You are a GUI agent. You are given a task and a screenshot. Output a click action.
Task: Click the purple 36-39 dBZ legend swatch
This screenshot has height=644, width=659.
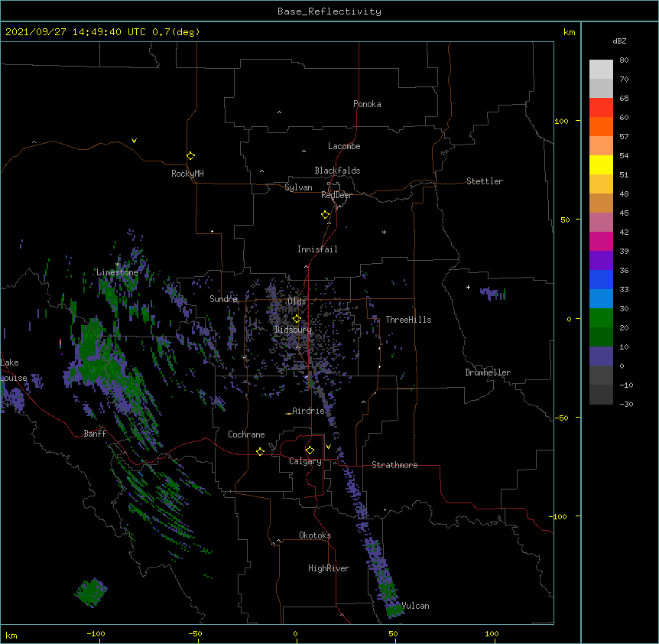pos(601,261)
